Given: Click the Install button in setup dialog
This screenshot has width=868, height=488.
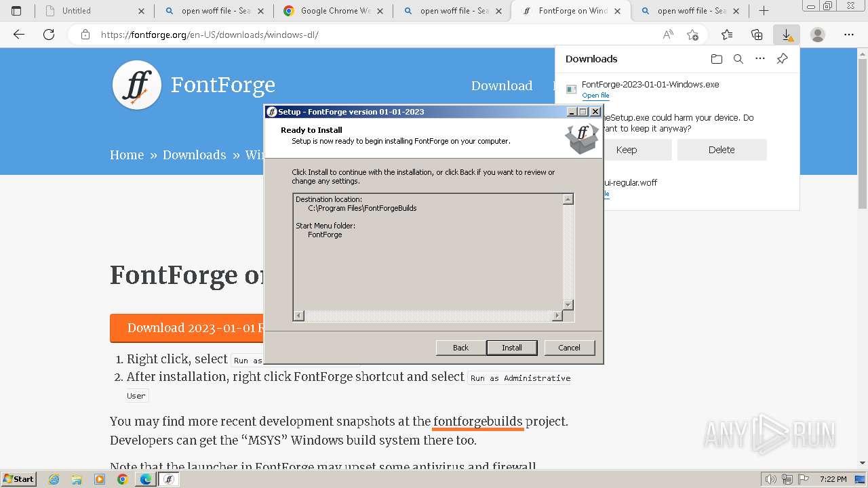Looking at the screenshot, I should click(x=512, y=348).
